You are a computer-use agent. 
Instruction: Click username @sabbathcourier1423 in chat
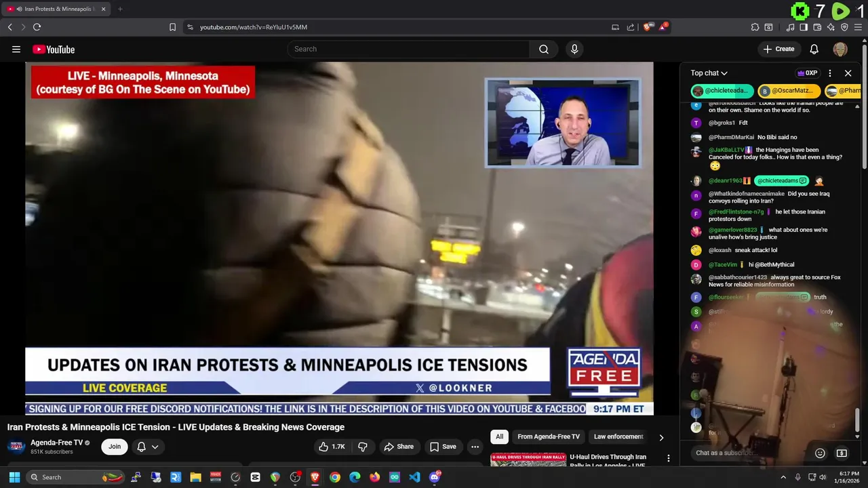(738, 278)
